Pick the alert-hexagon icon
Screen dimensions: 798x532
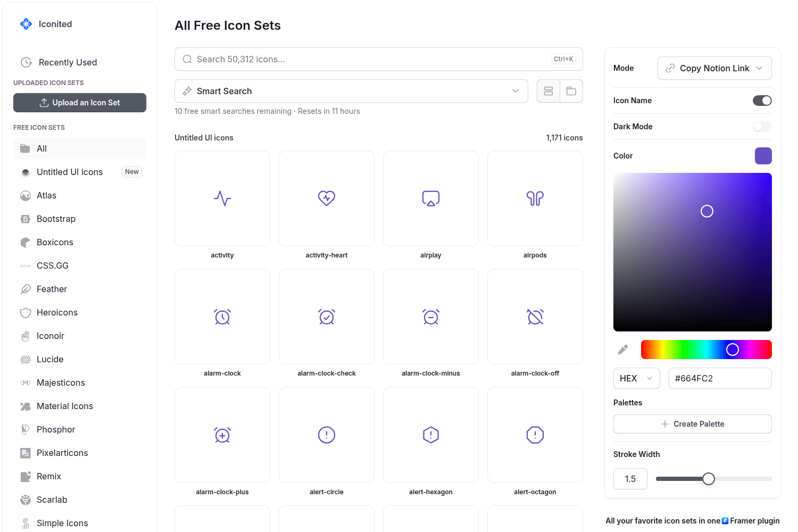coord(431,435)
